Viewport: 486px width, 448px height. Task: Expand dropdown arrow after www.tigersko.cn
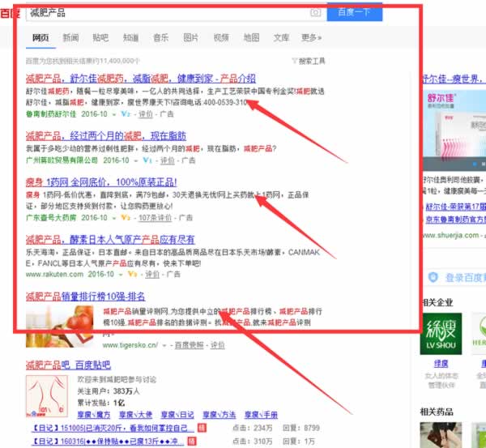pos(164,345)
